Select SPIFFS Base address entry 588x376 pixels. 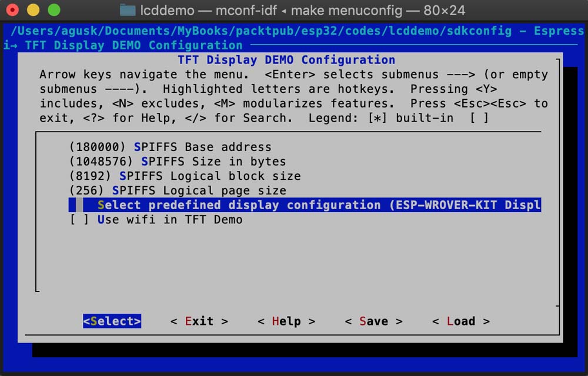click(171, 147)
